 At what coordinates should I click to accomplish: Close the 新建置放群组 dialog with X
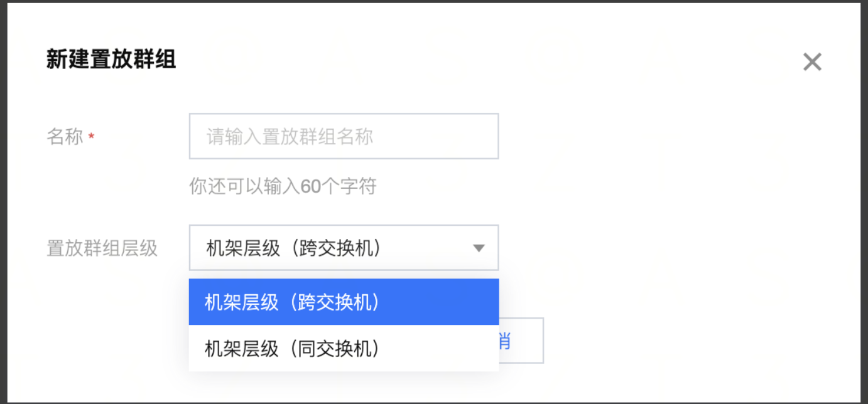click(812, 62)
